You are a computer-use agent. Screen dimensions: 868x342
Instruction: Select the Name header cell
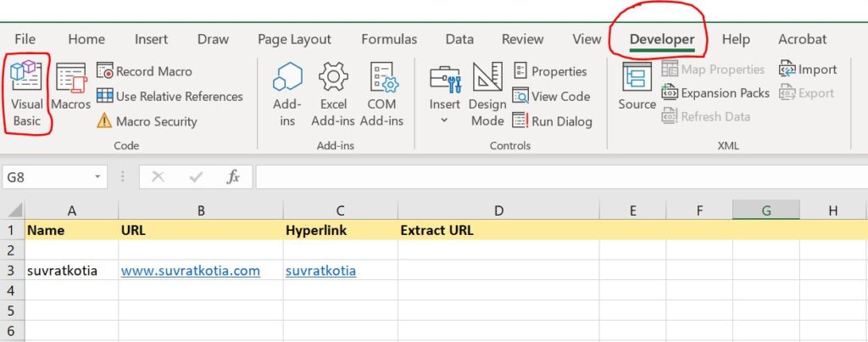tap(71, 230)
